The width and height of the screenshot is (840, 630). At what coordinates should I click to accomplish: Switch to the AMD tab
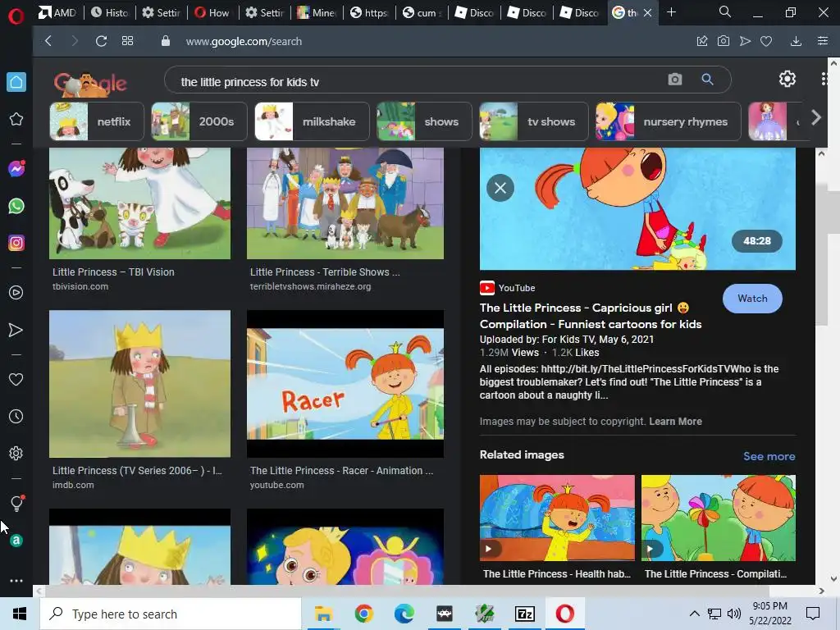tap(58, 12)
